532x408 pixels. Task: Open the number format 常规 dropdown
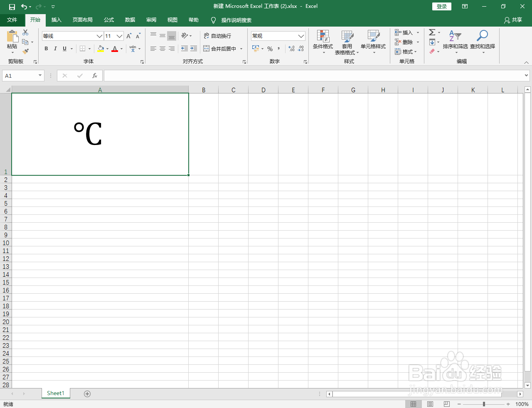301,36
